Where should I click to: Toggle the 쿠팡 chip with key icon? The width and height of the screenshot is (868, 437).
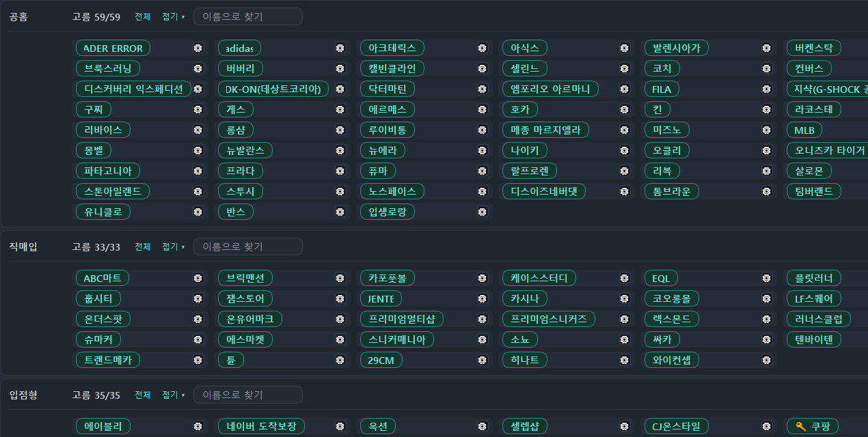point(813,426)
